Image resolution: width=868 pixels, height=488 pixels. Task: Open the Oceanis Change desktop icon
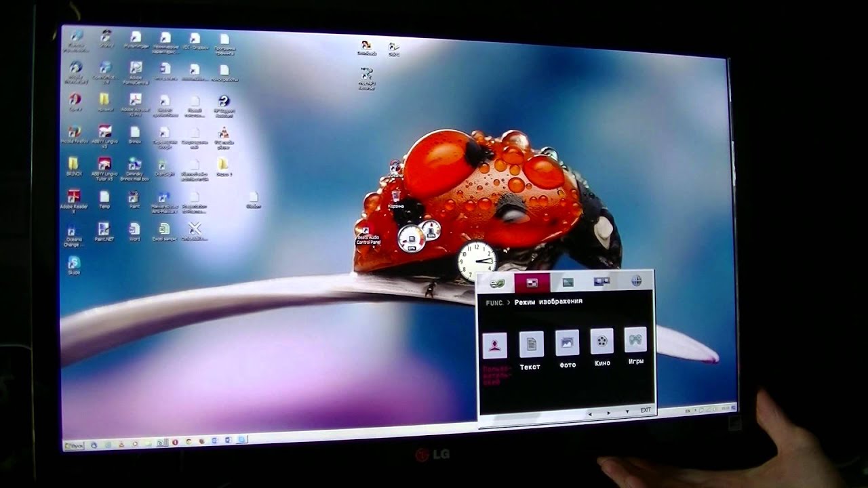click(72, 236)
